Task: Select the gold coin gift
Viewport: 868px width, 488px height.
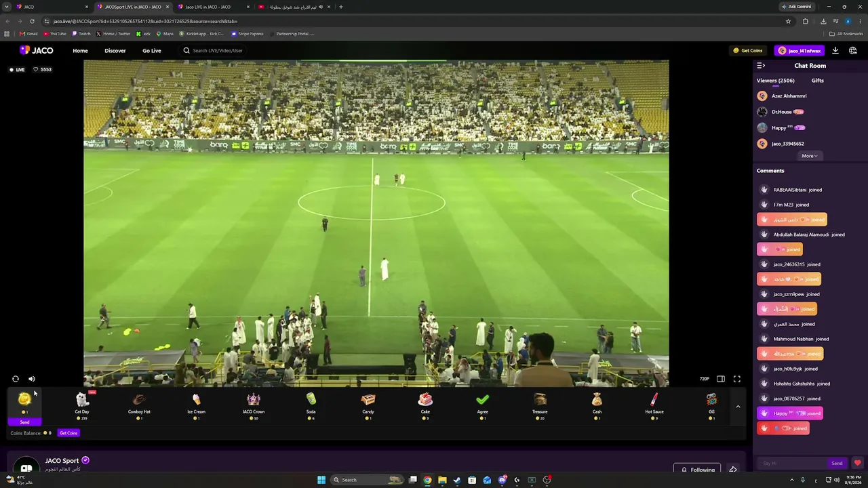Action: coord(24,402)
